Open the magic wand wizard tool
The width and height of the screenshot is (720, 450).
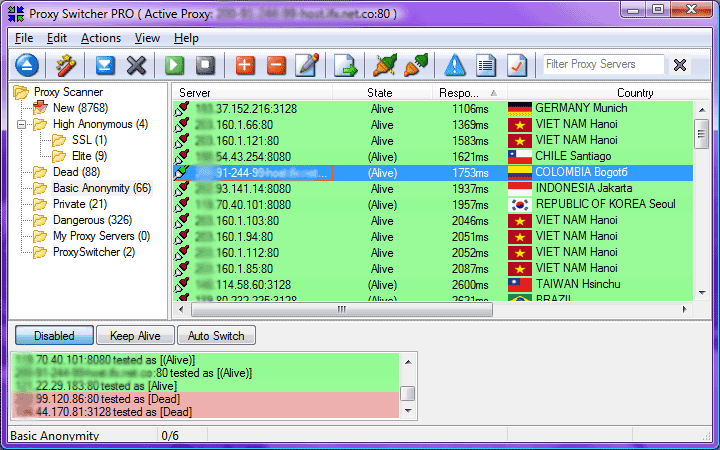pos(65,65)
